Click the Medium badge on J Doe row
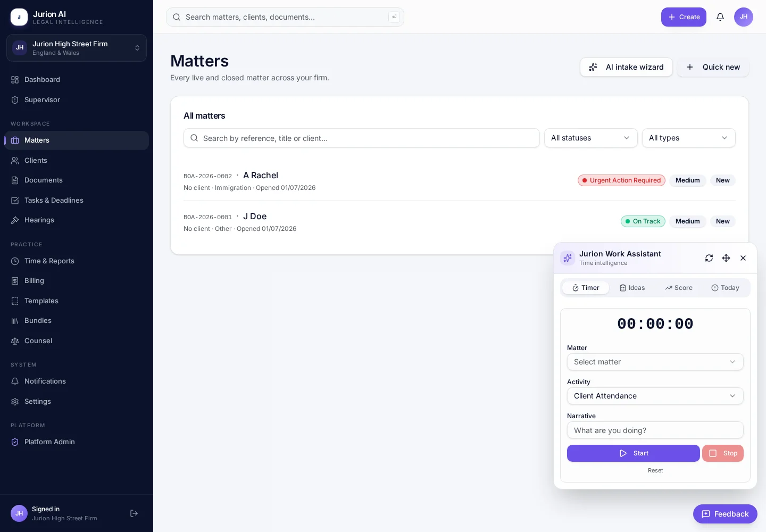The image size is (766, 532). point(688,221)
